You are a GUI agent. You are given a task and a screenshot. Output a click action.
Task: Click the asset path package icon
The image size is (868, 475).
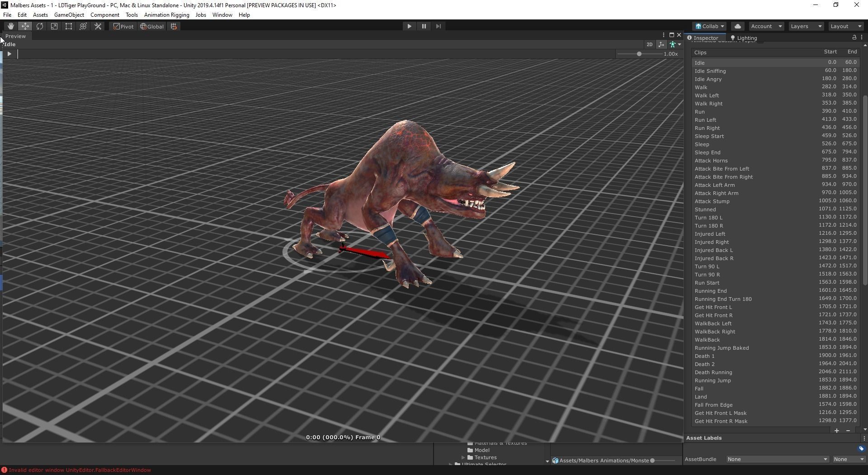(555, 461)
